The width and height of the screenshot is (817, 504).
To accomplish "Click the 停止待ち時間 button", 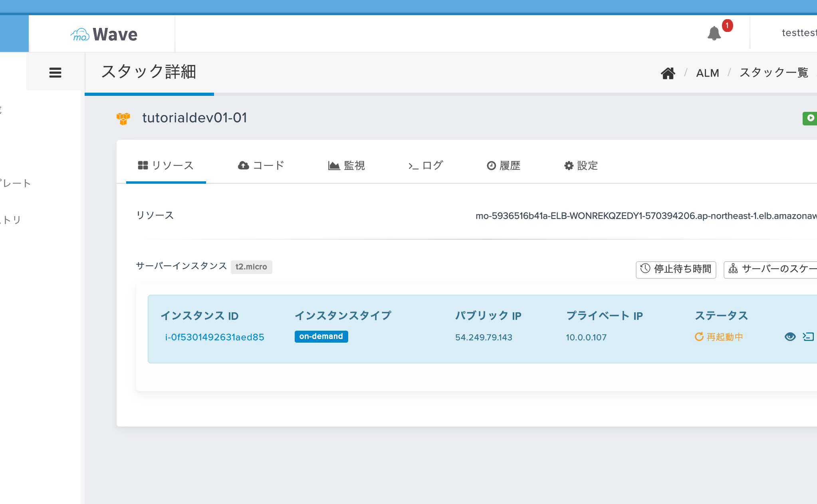I will 676,269.
